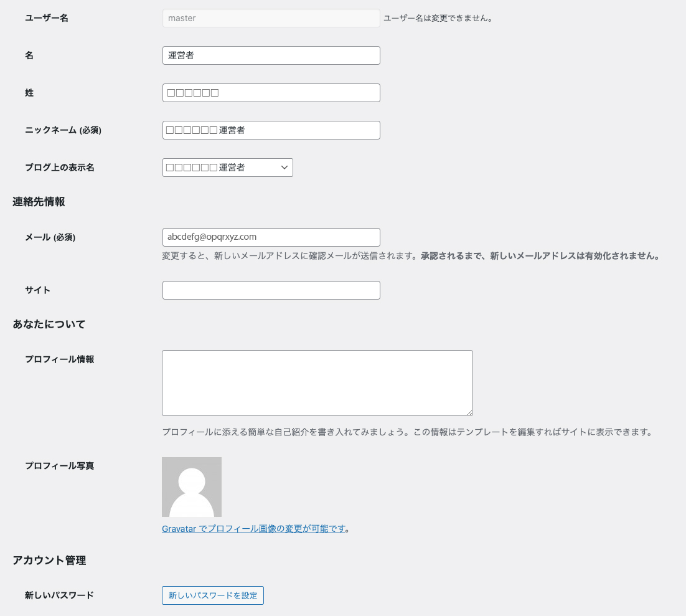Click the text area resize handle corner

[469, 412]
